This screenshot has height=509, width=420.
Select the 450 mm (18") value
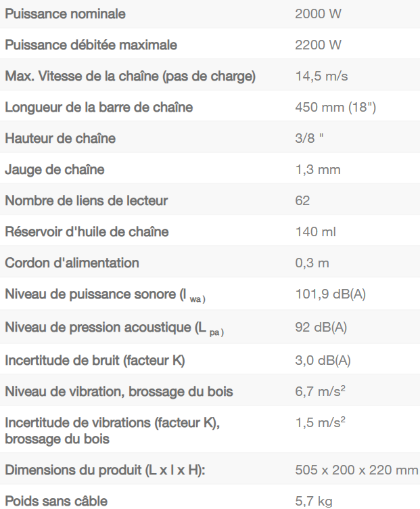pos(336,108)
